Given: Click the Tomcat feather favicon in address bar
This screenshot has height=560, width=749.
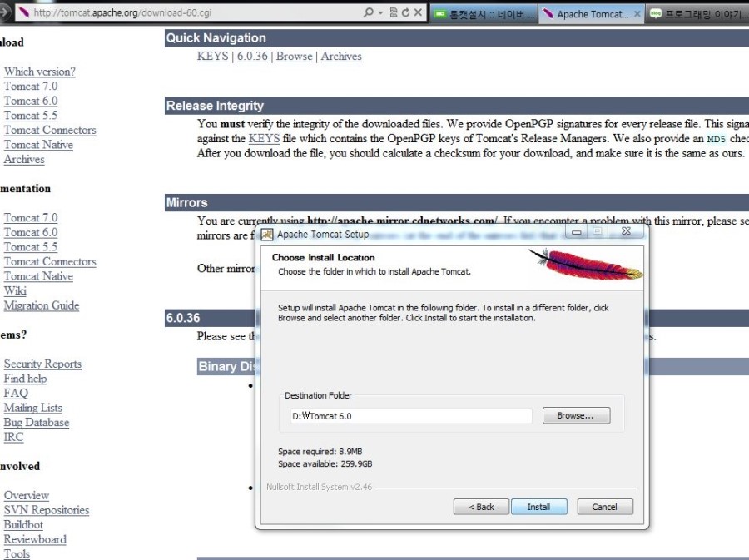Looking at the screenshot, I should 23,12.
